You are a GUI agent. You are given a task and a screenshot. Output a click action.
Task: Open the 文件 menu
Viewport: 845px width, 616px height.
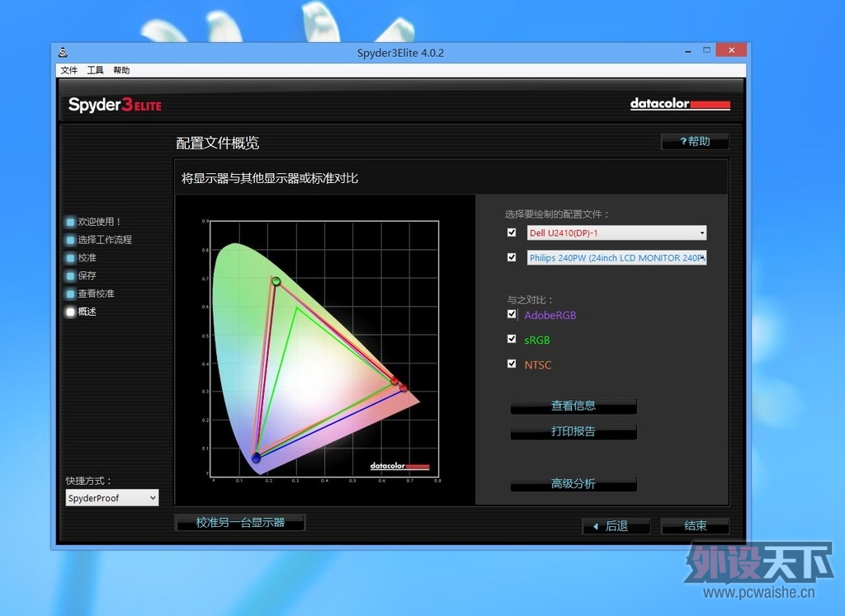[x=69, y=70]
